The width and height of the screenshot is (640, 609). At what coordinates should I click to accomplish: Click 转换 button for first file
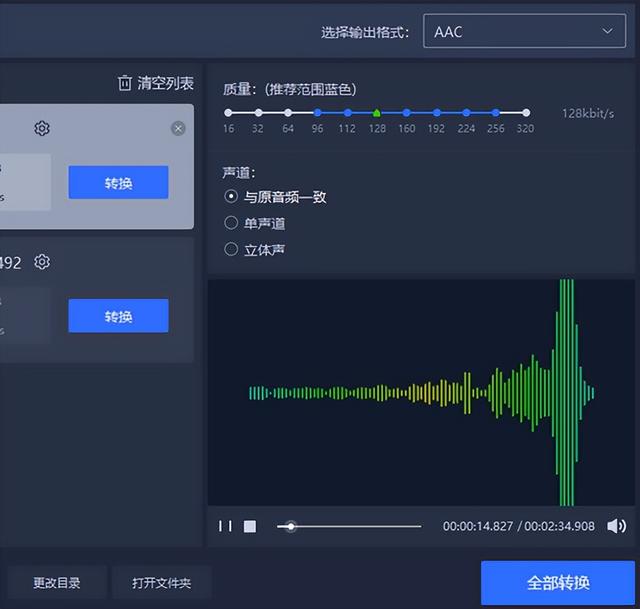point(118,183)
